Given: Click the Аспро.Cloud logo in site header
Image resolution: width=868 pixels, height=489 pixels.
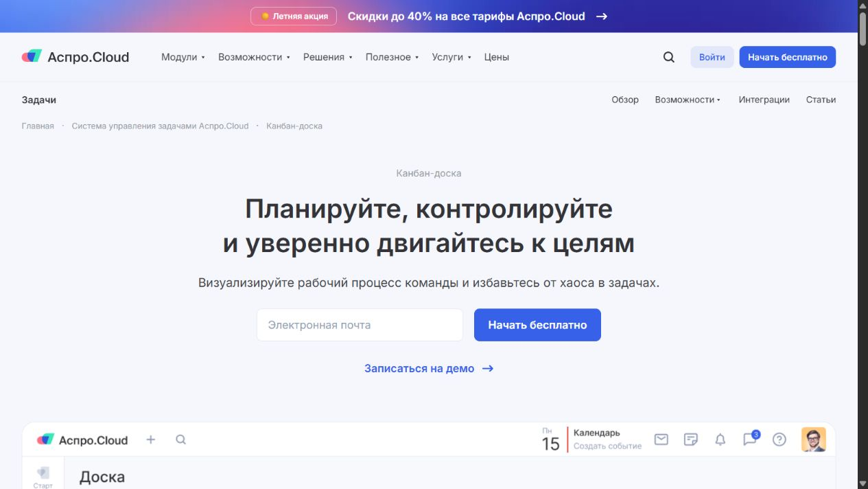Looking at the screenshot, I should tap(75, 57).
